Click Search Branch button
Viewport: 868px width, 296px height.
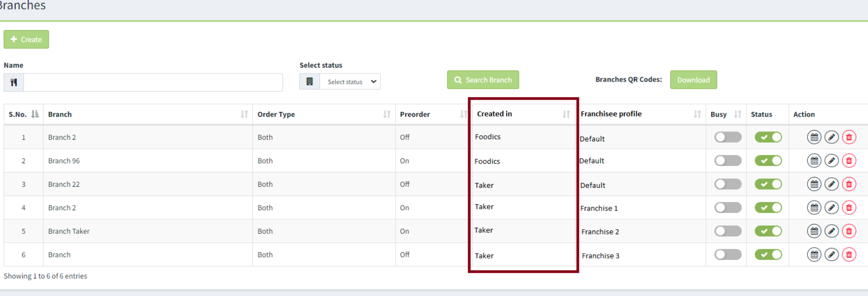(x=483, y=80)
